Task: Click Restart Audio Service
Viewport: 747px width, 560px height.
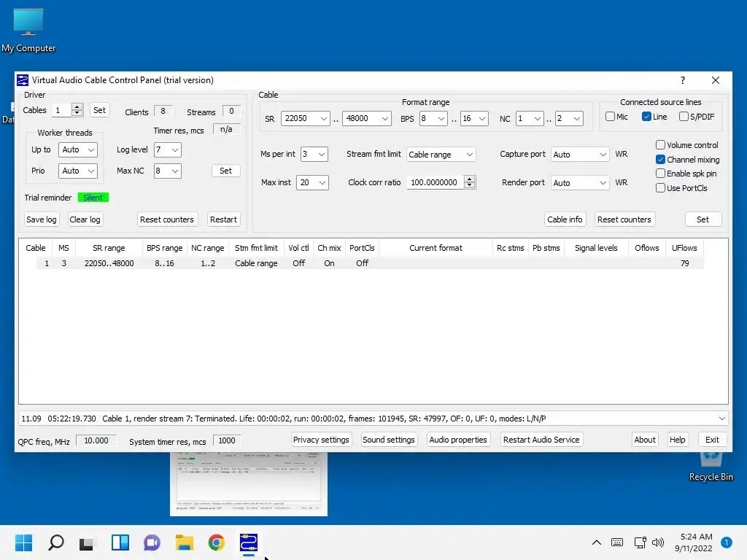Action: [x=541, y=440]
